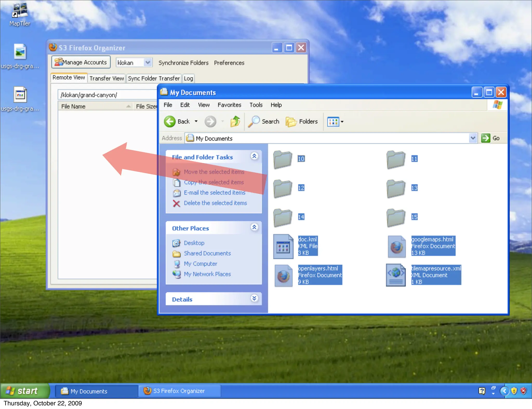The image size is (532, 409).
Task: Expand the Details panel
Action: tap(254, 298)
